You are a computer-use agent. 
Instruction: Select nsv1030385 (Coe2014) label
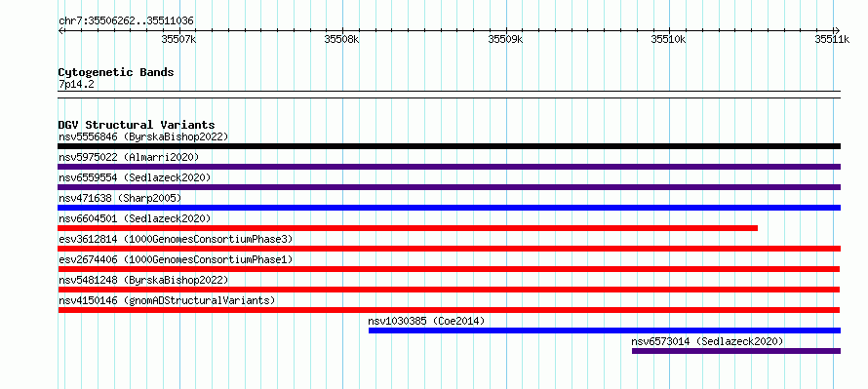click(426, 321)
